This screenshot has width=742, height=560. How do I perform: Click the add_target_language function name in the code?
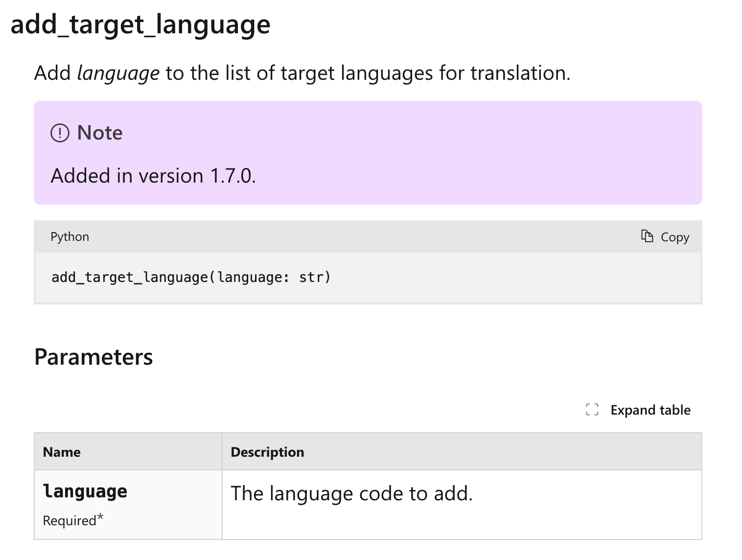coord(130,277)
